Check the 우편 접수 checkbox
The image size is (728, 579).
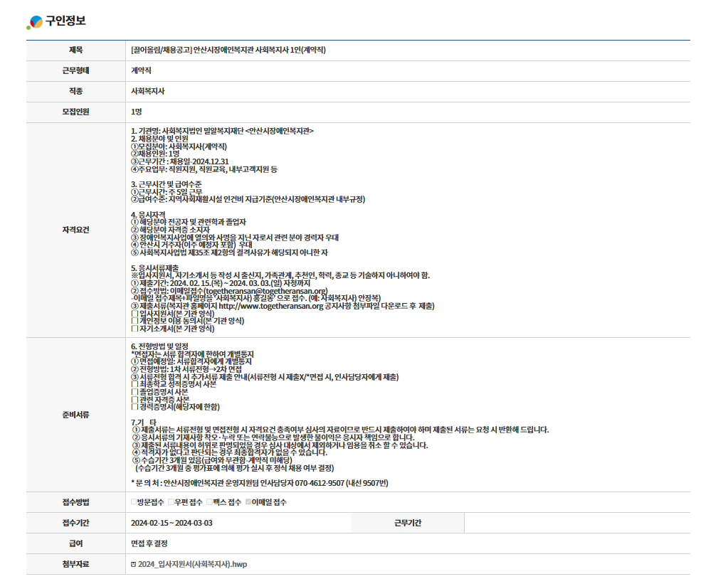171,501
